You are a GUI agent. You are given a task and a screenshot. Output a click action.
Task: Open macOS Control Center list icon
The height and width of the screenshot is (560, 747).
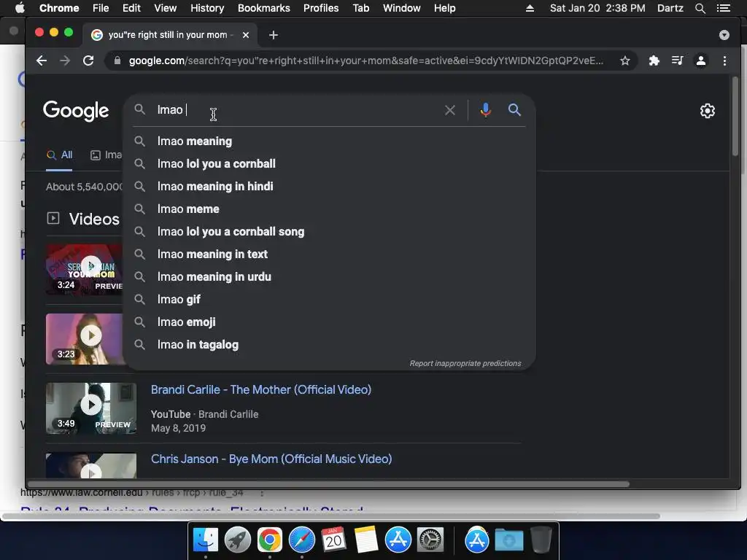tap(724, 8)
